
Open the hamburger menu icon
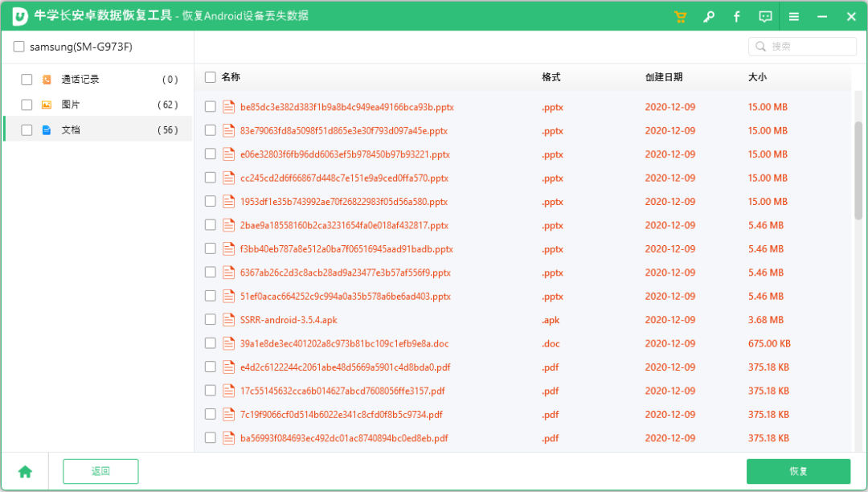pos(794,17)
